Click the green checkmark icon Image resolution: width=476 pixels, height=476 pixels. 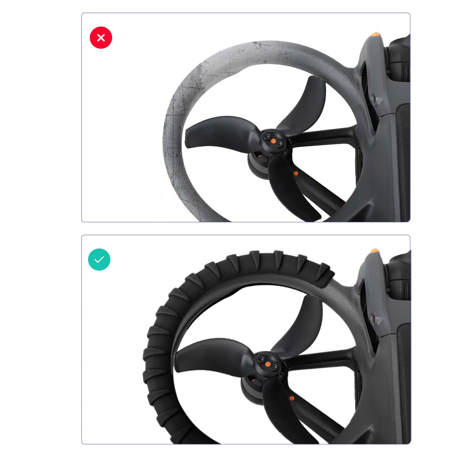(x=99, y=259)
